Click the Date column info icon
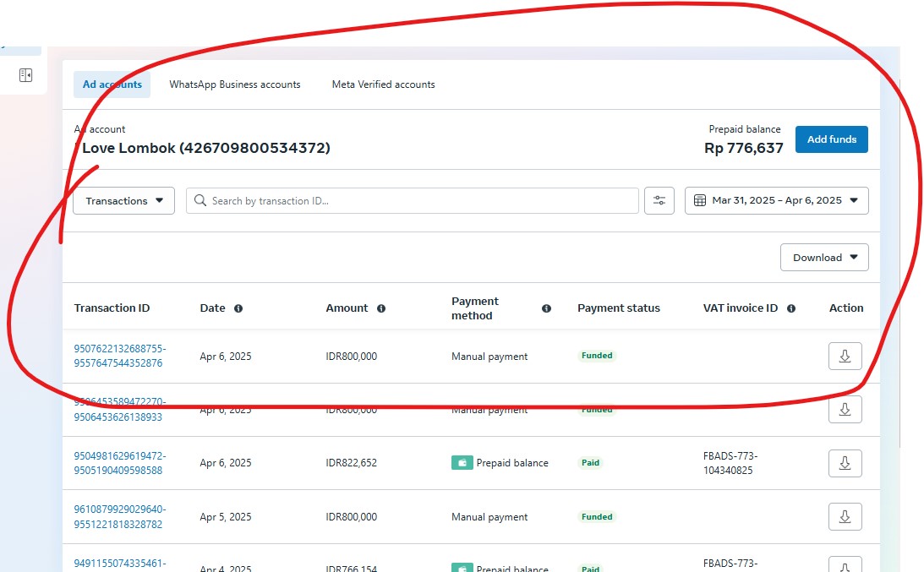Image resolution: width=924 pixels, height=572 pixels. [x=238, y=308]
